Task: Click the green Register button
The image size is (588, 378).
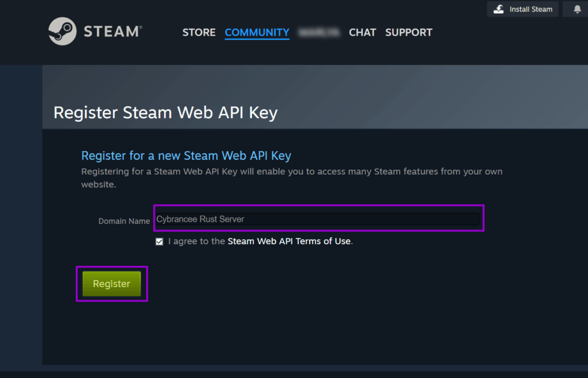Action: pos(112,284)
